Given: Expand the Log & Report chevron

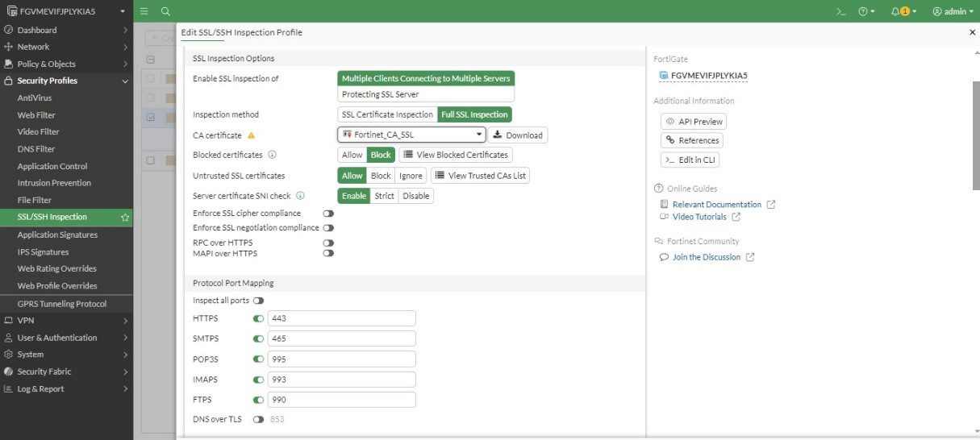Looking at the screenshot, I should tap(125, 388).
